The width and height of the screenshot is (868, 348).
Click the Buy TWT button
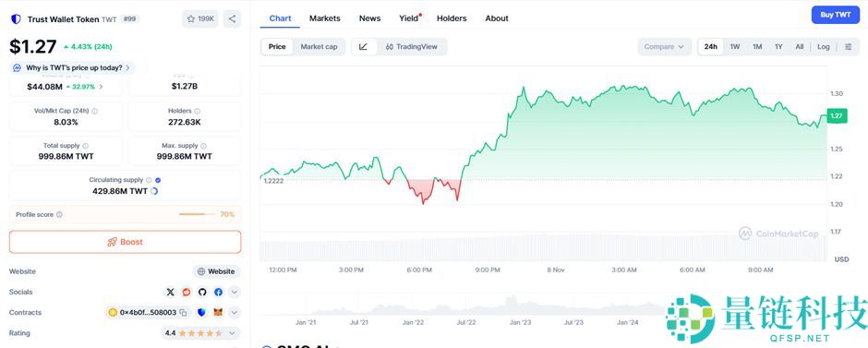tap(836, 15)
